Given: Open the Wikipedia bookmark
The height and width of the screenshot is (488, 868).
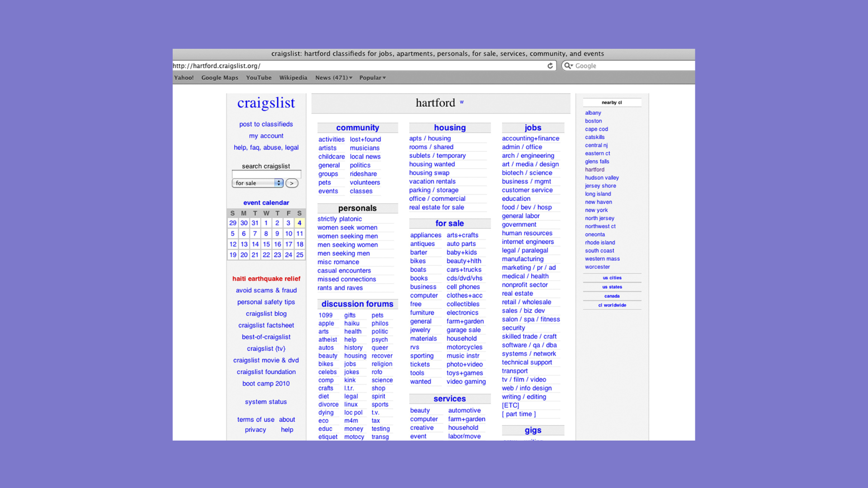Looking at the screenshot, I should [x=293, y=77].
